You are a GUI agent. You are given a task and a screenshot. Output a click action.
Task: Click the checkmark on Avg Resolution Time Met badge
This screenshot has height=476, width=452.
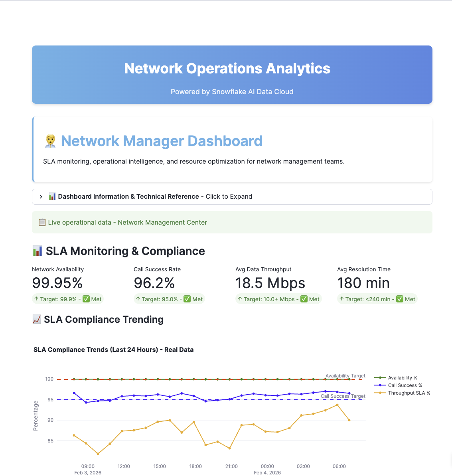coord(400,299)
